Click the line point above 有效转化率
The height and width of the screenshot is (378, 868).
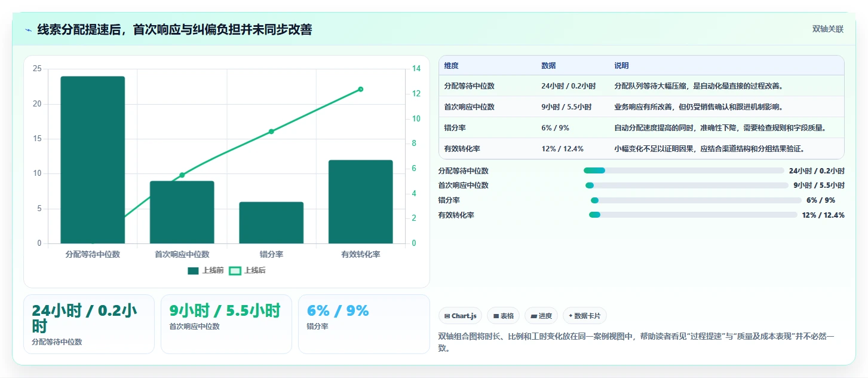pyautogui.click(x=361, y=89)
